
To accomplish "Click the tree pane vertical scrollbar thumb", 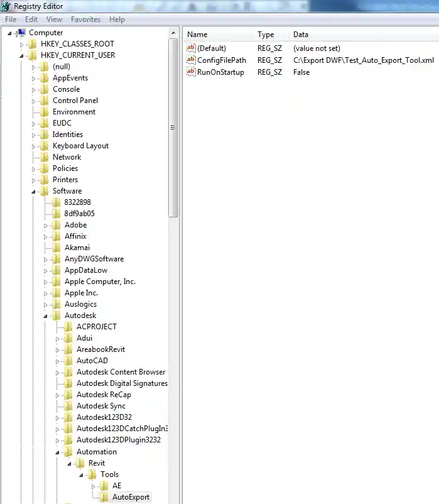I will [173, 126].
